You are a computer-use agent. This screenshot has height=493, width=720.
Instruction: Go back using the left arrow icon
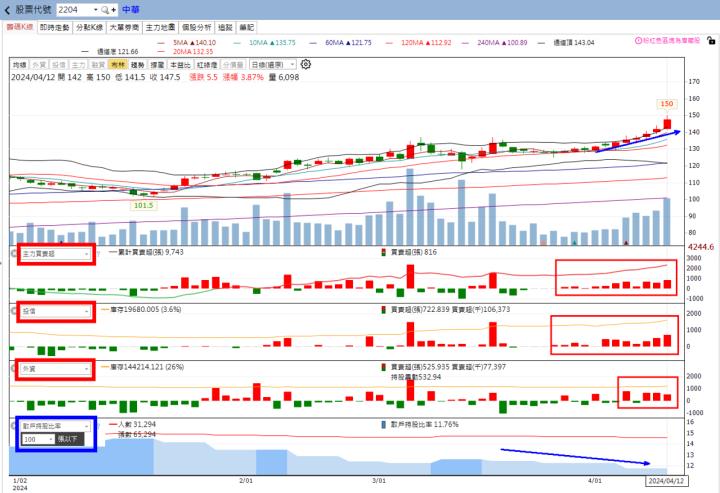(x=7, y=10)
